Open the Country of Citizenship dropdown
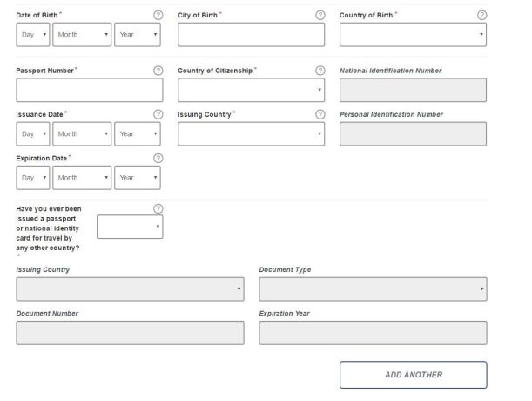The height and width of the screenshot is (401, 532). [251, 90]
